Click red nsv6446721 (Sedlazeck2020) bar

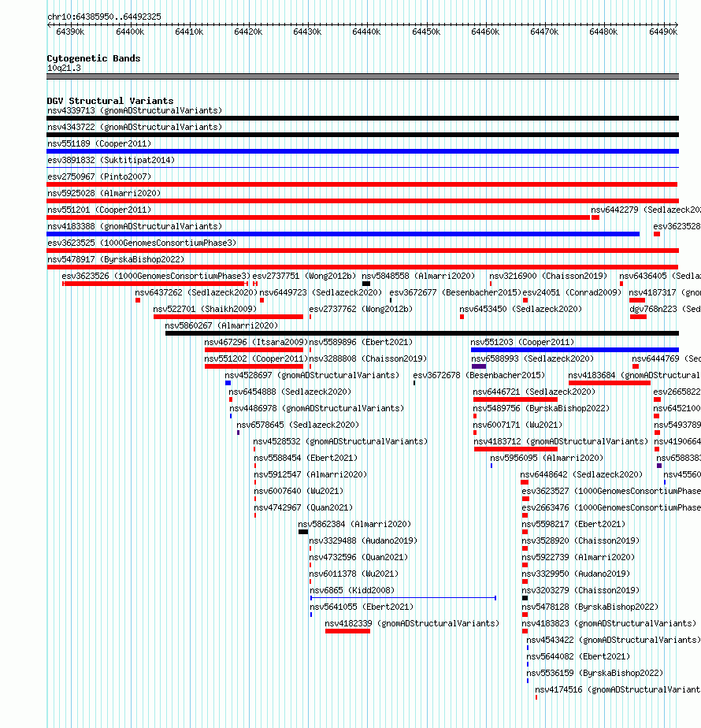click(515, 399)
